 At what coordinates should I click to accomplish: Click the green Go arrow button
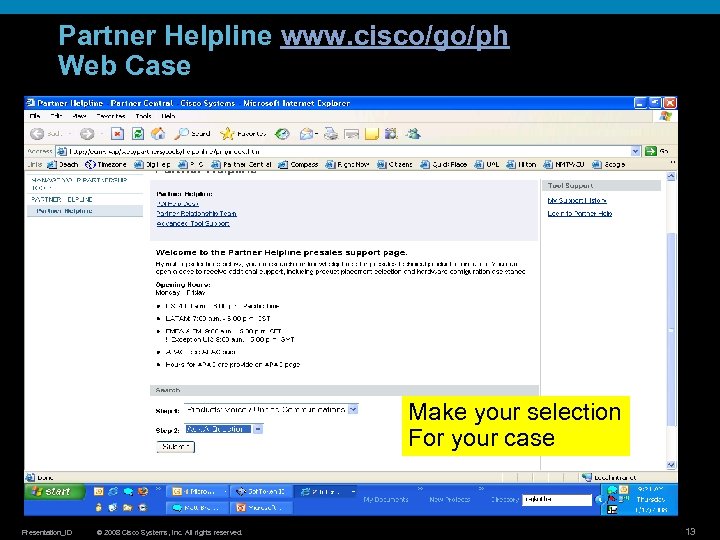tap(651, 151)
